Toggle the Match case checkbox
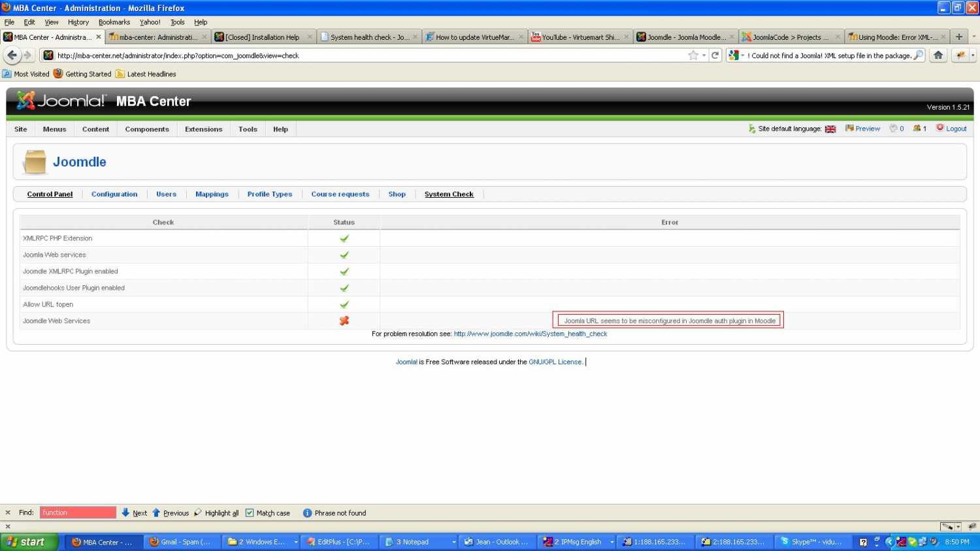 [x=250, y=513]
